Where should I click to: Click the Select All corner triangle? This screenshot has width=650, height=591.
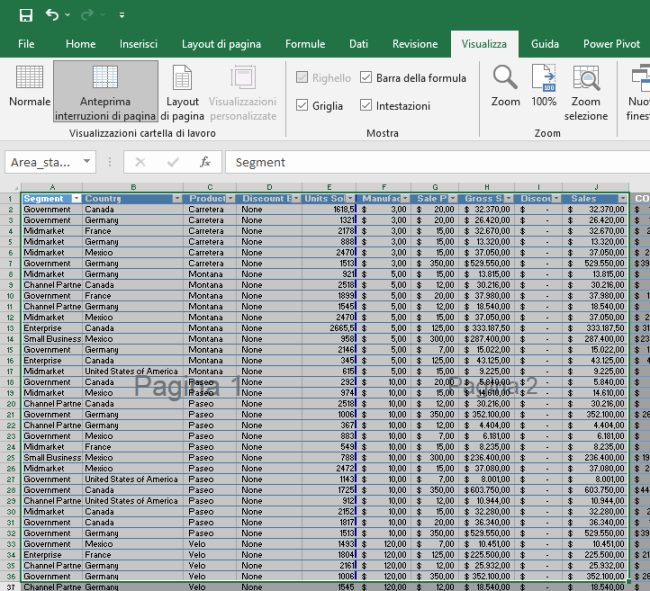16,187
